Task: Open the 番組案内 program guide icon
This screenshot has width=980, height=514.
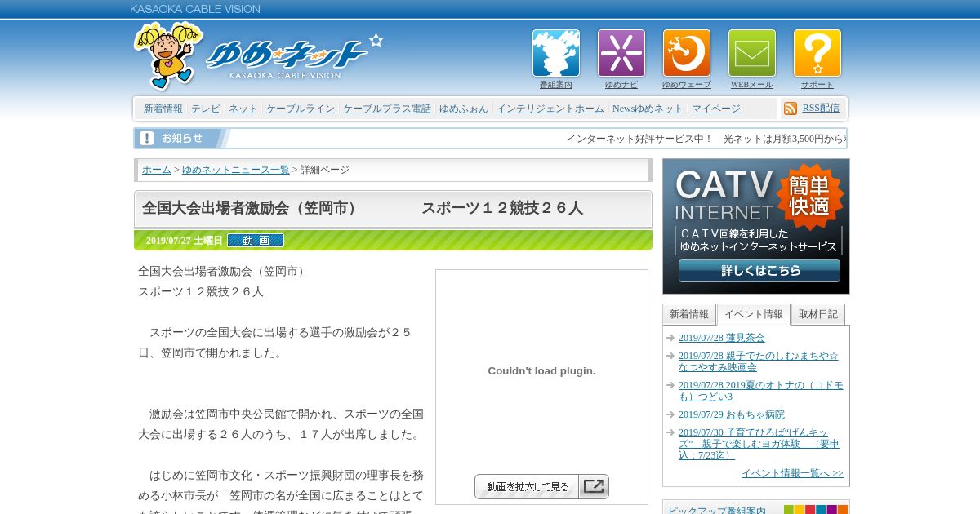Action: click(556, 53)
